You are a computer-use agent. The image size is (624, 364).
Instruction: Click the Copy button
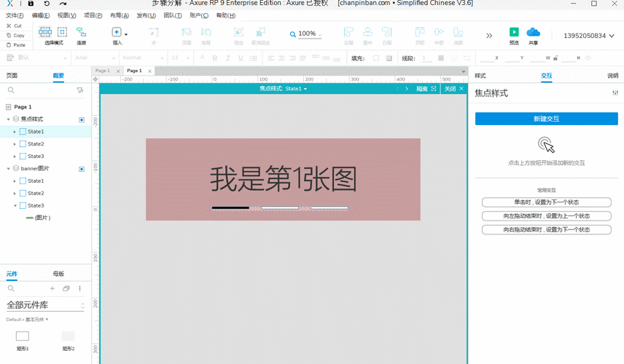coord(15,36)
